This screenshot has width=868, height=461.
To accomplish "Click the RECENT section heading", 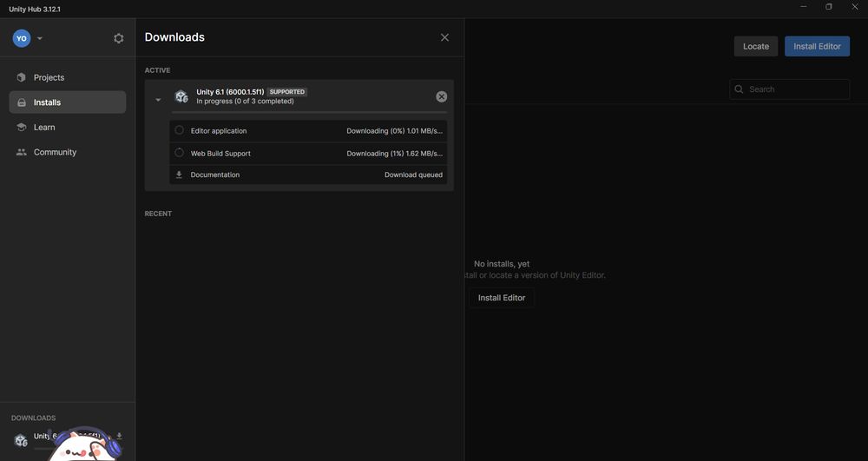I will pos(158,214).
